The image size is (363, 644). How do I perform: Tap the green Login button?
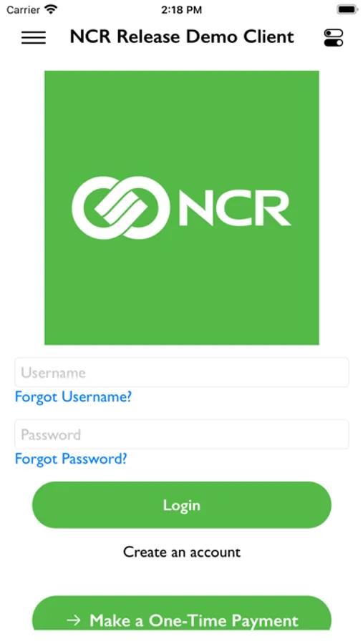click(182, 504)
